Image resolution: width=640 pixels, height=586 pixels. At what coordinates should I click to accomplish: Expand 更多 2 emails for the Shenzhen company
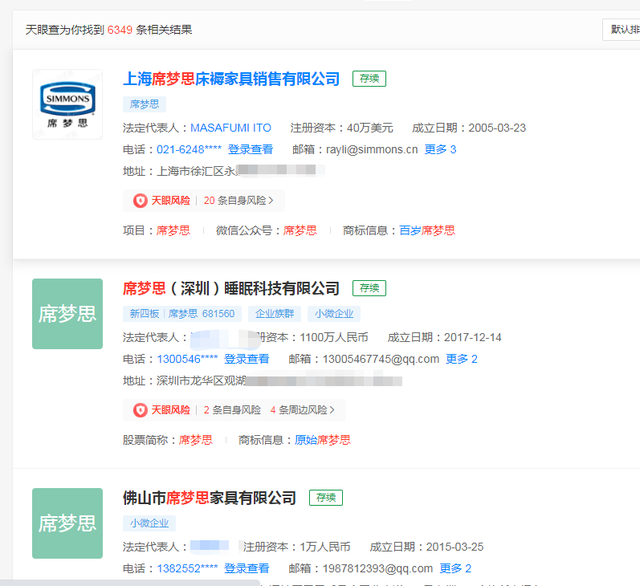461,359
